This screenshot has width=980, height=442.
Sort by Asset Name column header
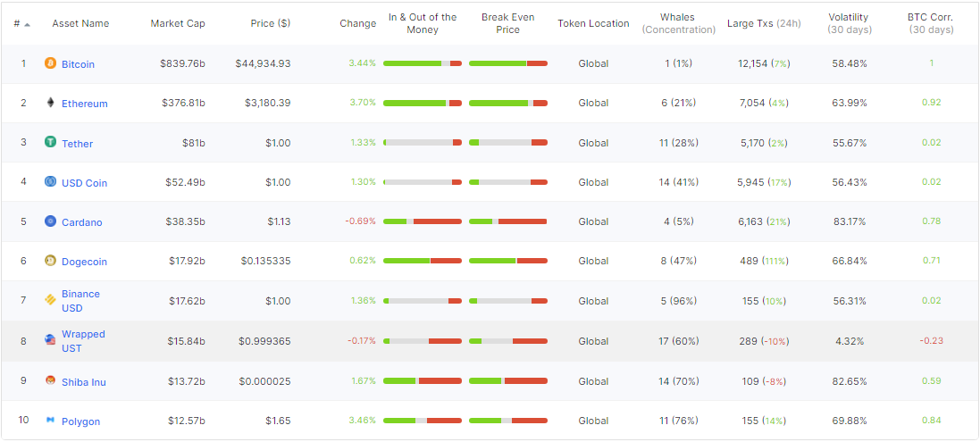[x=80, y=23]
